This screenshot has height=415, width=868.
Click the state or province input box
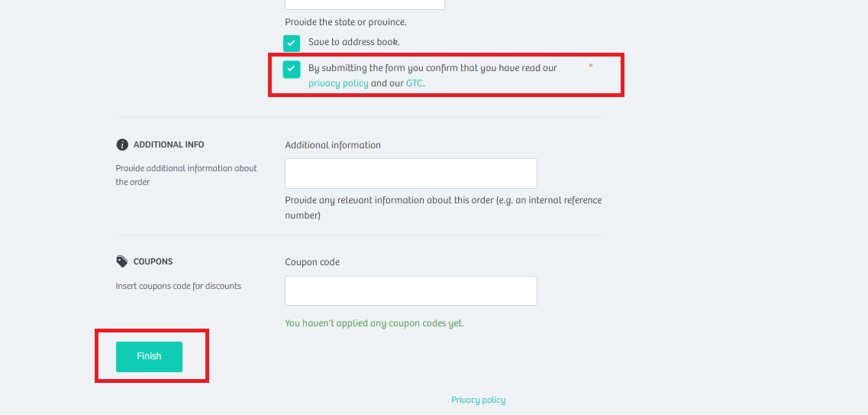(365, 3)
